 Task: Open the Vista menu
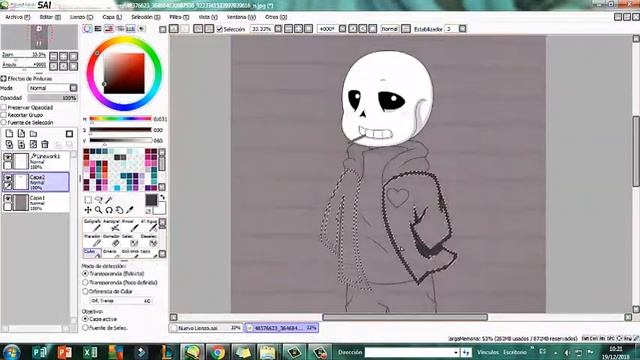208,17
